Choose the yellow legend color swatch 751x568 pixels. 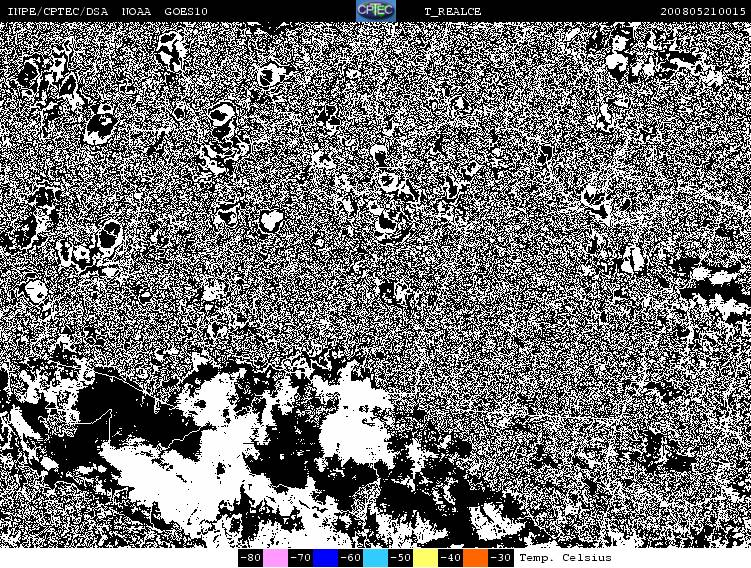click(425, 558)
